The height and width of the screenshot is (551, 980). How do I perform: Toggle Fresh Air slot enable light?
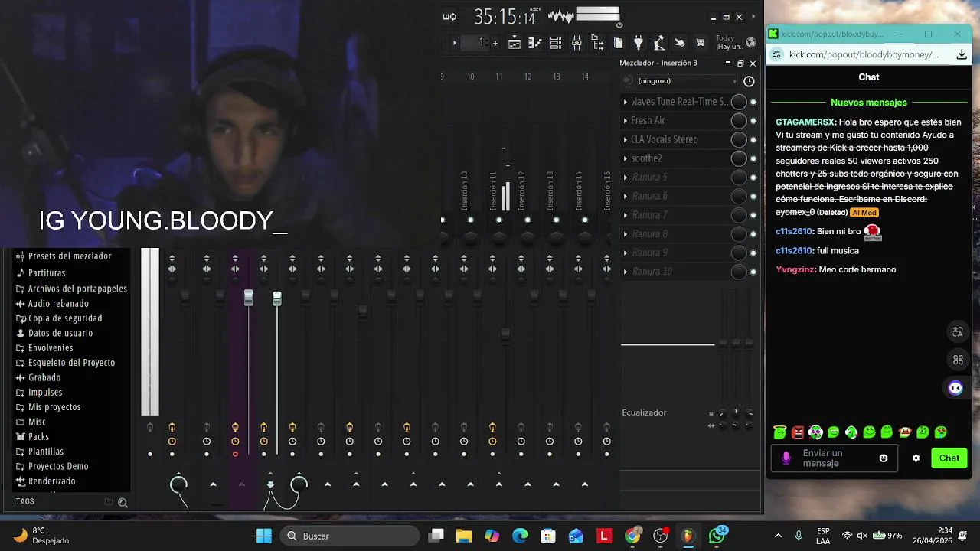pyautogui.click(x=753, y=121)
